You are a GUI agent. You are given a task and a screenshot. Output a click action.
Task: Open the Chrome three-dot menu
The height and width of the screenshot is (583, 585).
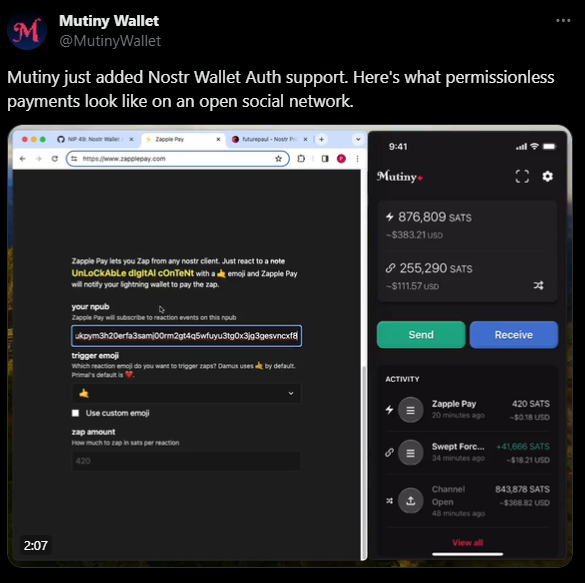[x=357, y=159]
